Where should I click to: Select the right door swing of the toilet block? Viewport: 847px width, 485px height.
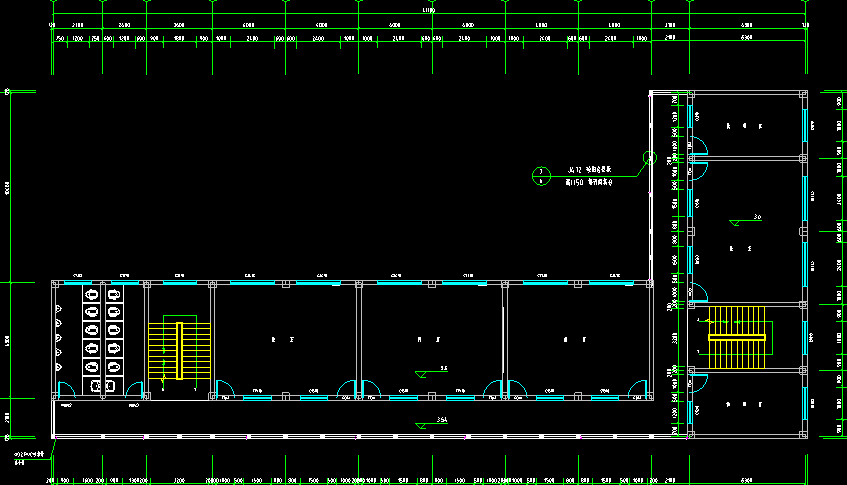tap(134, 390)
